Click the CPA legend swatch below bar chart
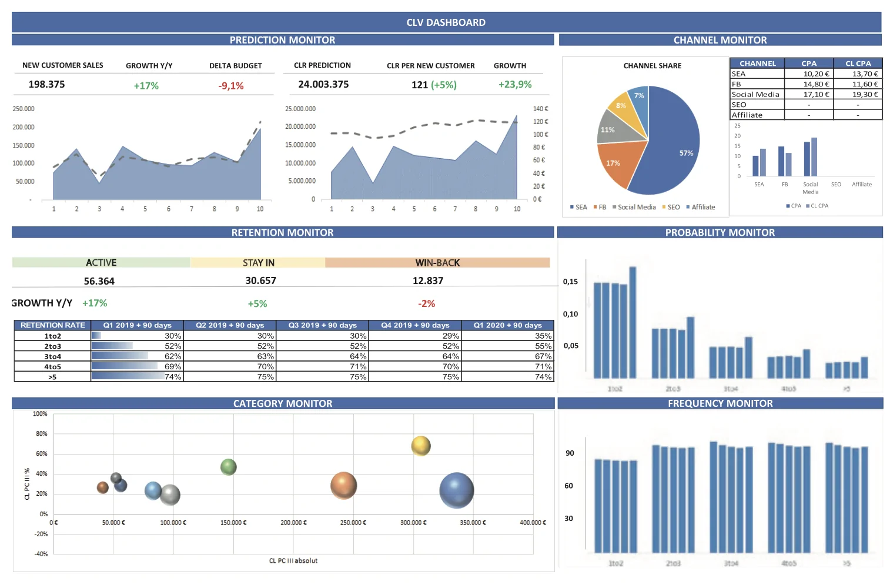Screen dimensions: 890x588 (x=788, y=206)
